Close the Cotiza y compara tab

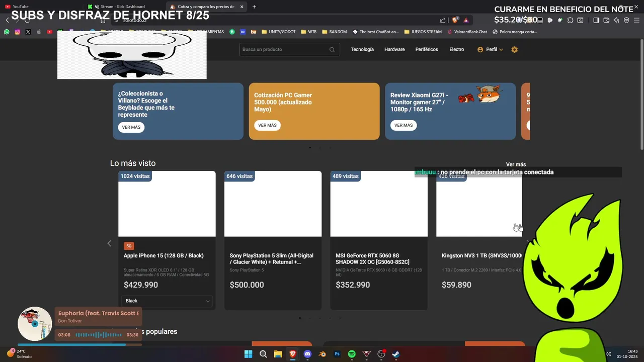pyautogui.click(x=242, y=7)
